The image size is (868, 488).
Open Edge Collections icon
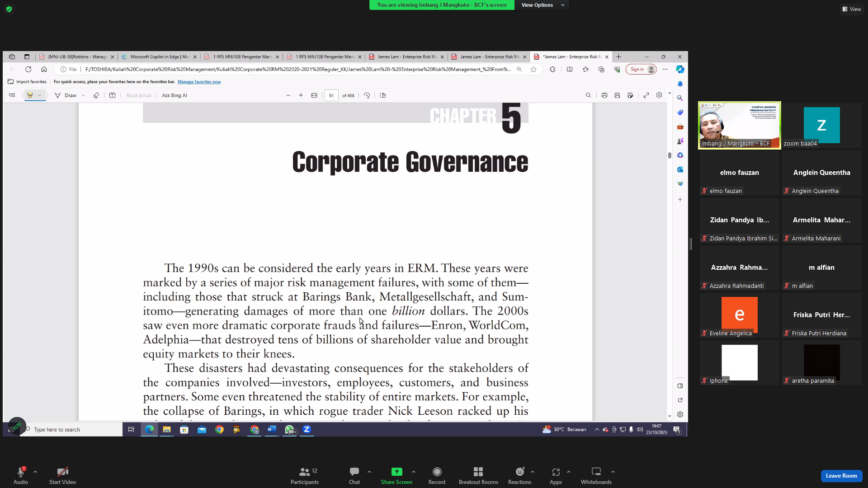(x=601, y=69)
